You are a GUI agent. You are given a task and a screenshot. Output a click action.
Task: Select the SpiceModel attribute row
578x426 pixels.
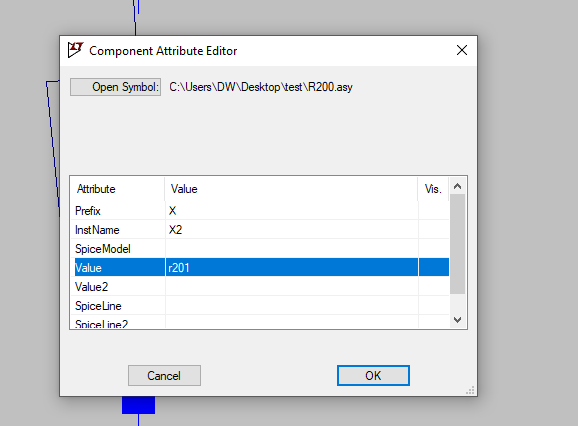point(260,249)
